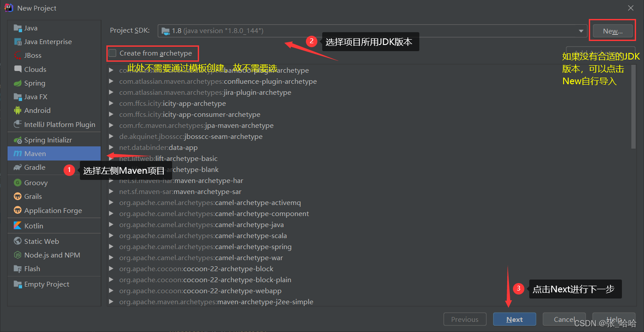Click the Node.js and NPM icon
The height and width of the screenshot is (332, 644).
(18, 255)
